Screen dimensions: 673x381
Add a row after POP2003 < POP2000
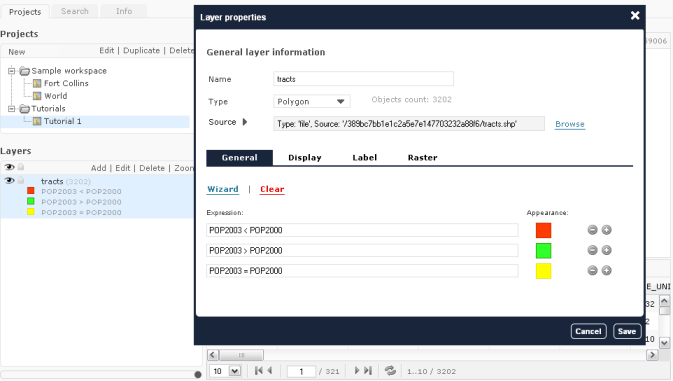click(606, 230)
